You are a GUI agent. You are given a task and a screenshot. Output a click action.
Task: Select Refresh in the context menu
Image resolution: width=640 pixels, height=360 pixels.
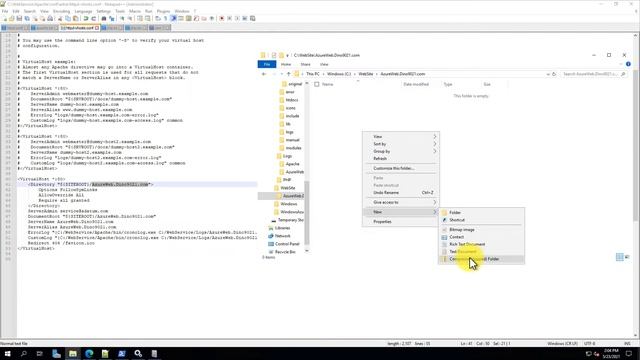[401, 159]
